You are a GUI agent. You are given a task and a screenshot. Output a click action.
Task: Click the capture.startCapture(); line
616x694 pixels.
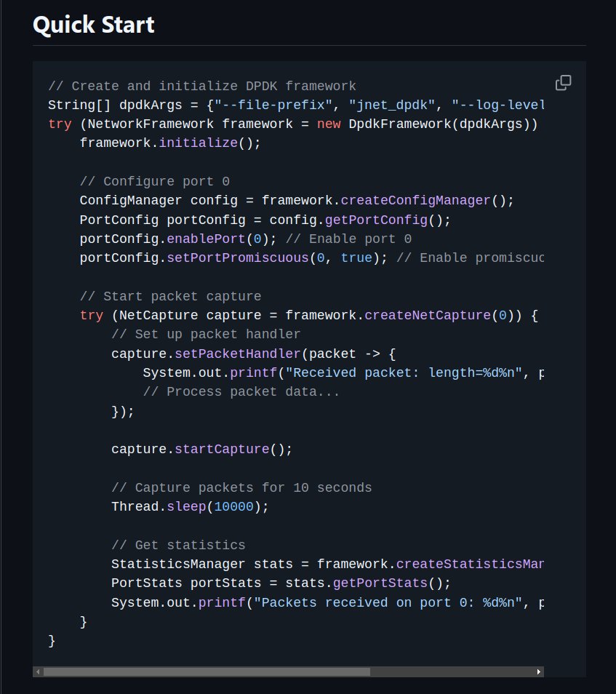pos(201,450)
